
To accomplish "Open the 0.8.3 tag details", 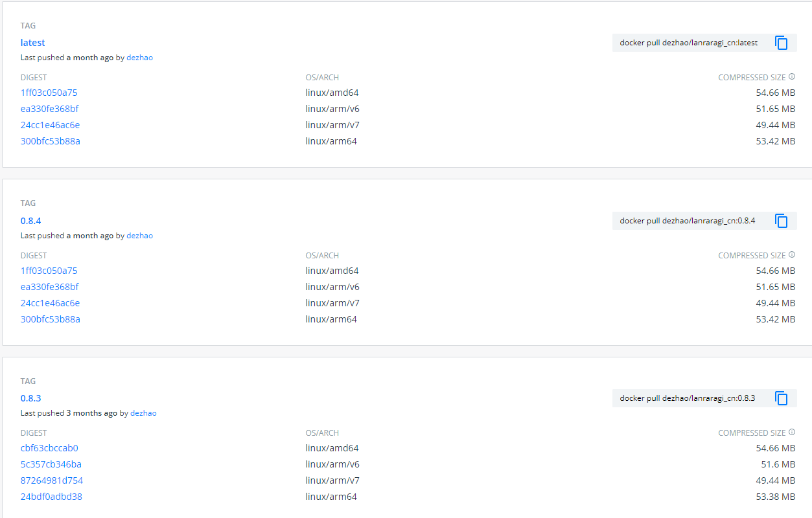I will click(30, 398).
